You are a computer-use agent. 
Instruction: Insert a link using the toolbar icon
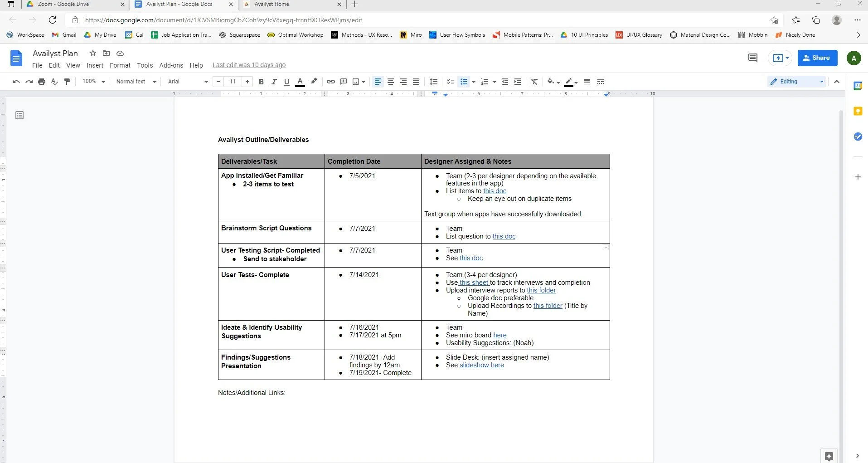[330, 82]
